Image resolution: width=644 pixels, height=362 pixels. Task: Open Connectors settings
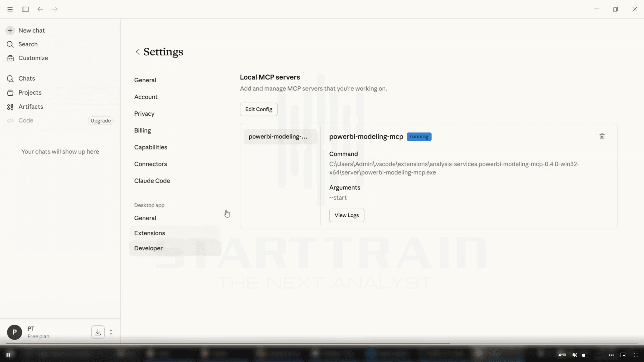[150, 164]
